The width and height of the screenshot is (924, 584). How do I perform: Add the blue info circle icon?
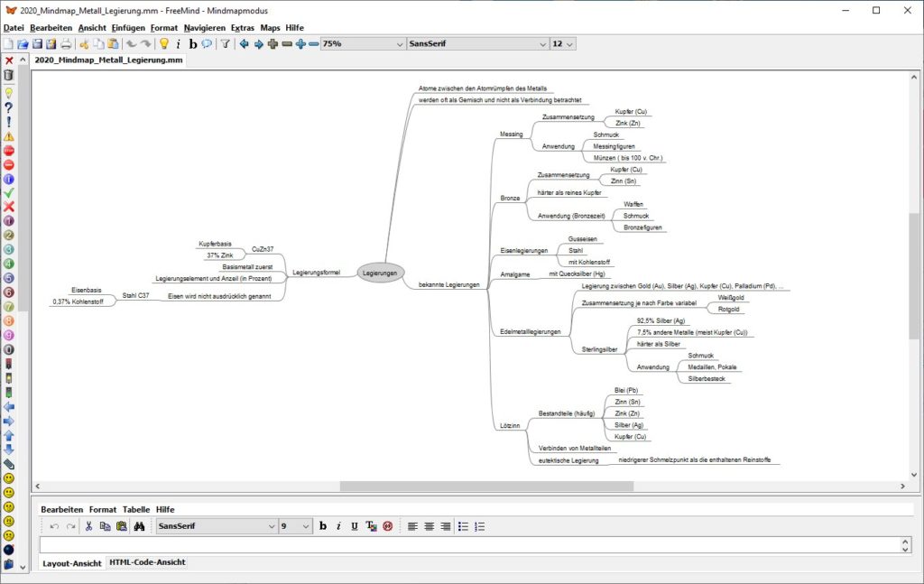click(x=9, y=179)
